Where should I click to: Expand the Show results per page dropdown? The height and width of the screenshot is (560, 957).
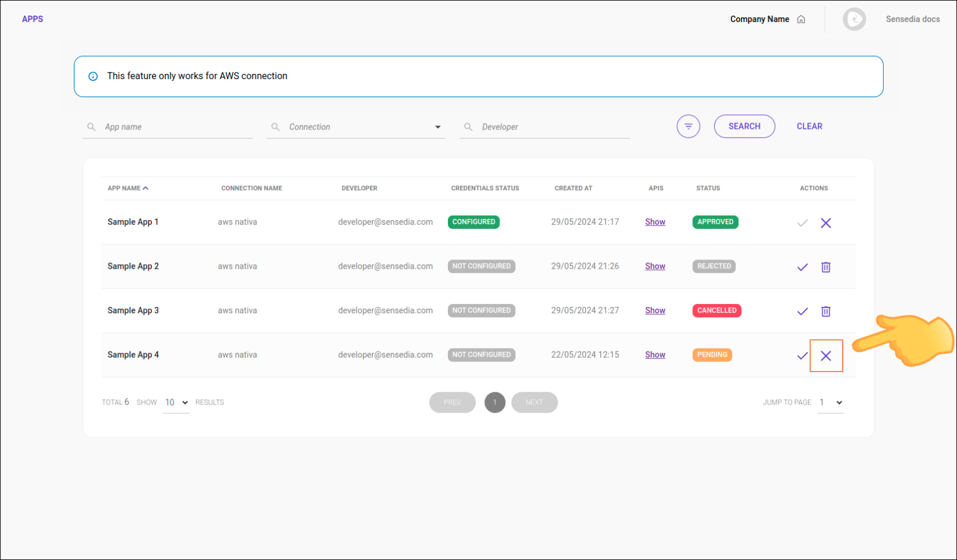tap(176, 403)
